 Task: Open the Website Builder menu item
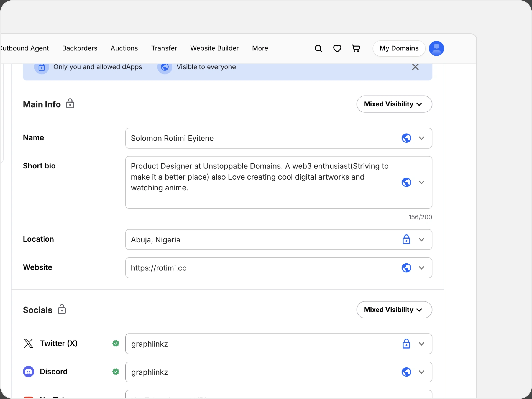point(214,48)
